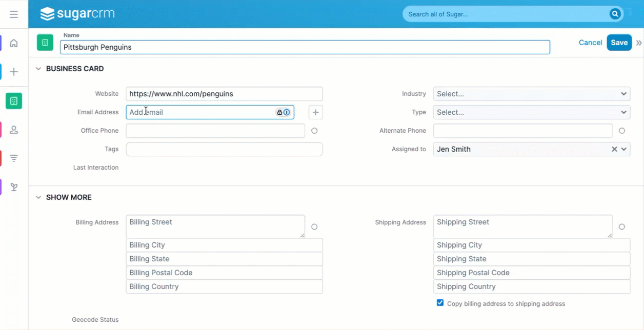Open the sidebar hamburger menu
This screenshot has height=330, width=644.
click(x=14, y=14)
